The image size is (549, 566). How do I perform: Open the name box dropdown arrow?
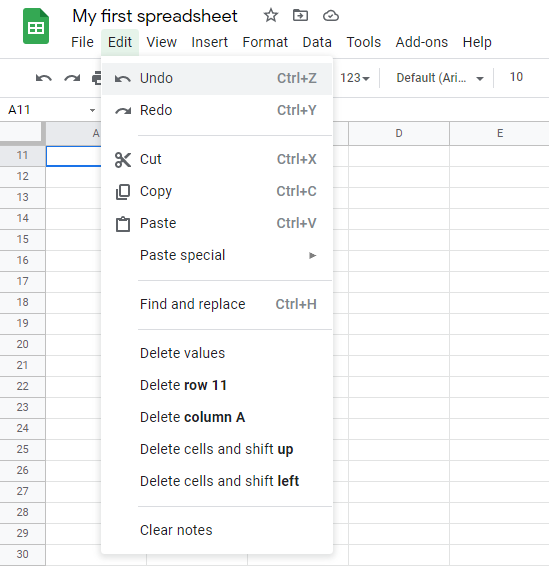92,110
